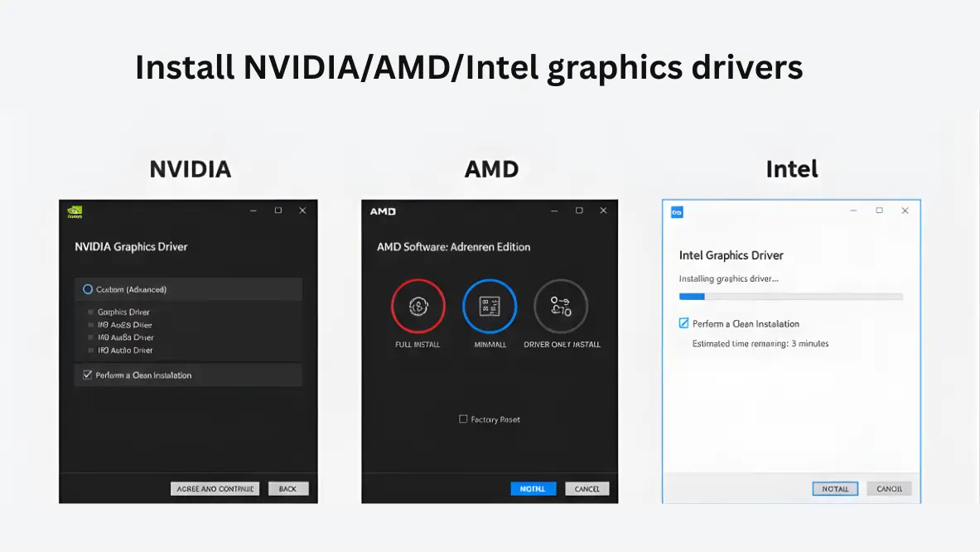Toggle NVIDIA's Perform a Clean Installation checkbox
Image resolution: width=980 pixels, height=552 pixels.
coord(88,375)
